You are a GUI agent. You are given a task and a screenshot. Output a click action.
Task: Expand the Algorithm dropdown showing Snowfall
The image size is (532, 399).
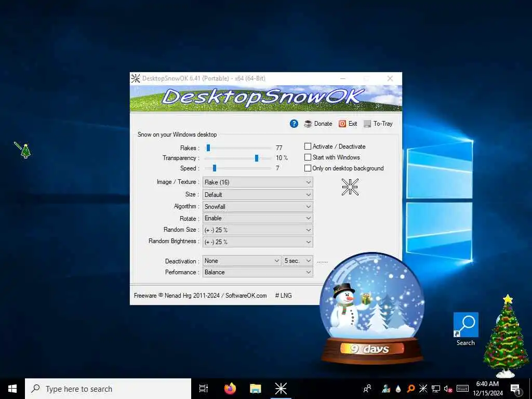(x=258, y=207)
